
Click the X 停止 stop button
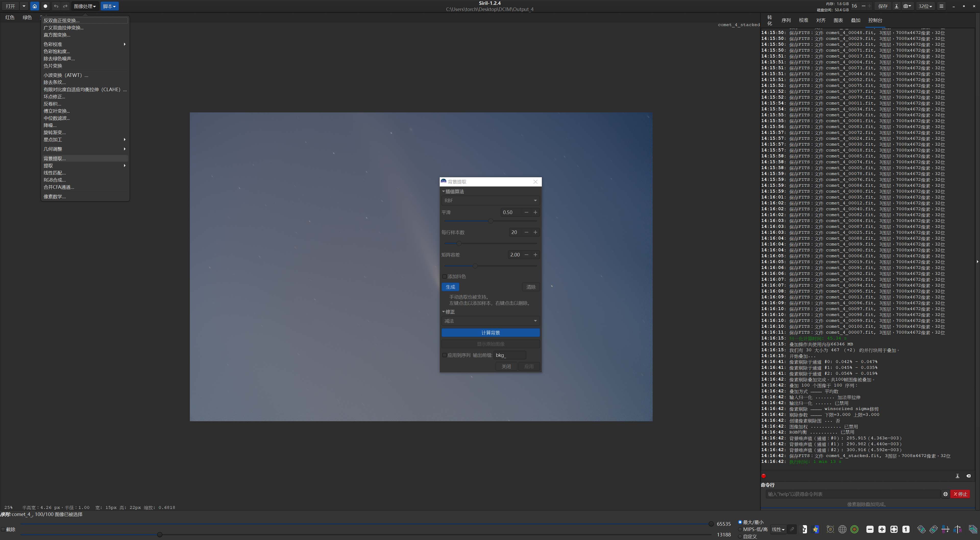(960, 494)
